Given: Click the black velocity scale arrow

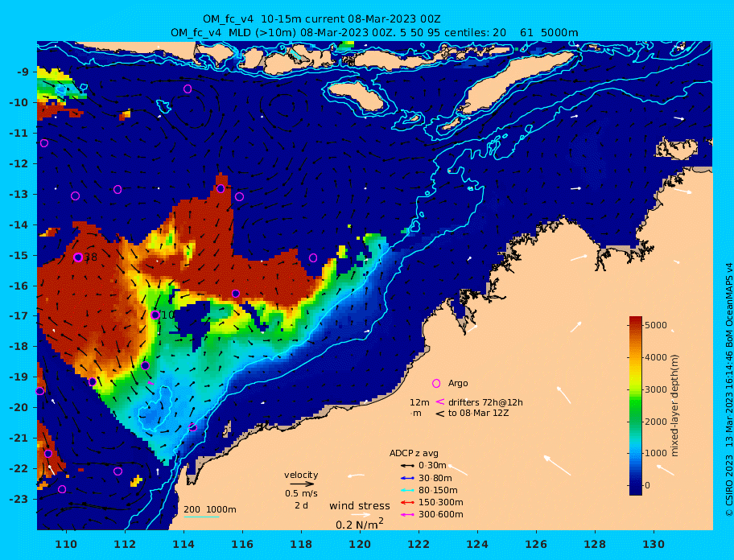Looking at the screenshot, I should coord(302,484).
